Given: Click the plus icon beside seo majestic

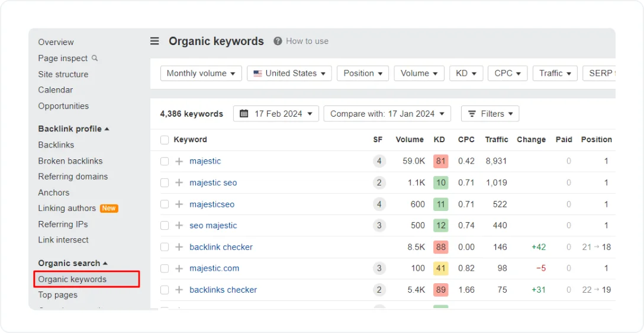Looking at the screenshot, I should [179, 225].
